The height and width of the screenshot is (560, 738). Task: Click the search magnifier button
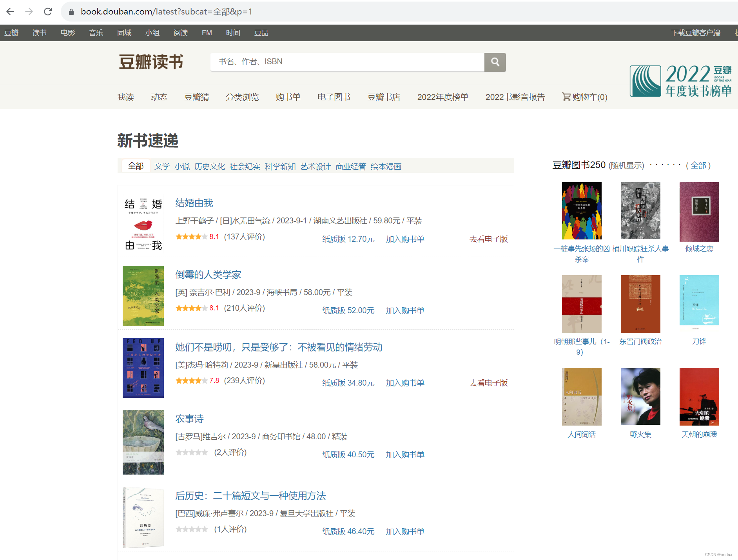coord(495,62)
